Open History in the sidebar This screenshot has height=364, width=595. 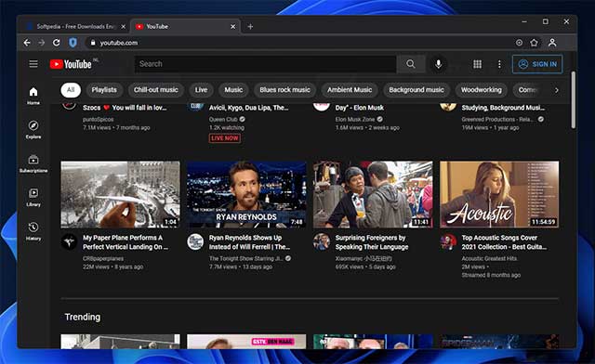pos(33,231)
